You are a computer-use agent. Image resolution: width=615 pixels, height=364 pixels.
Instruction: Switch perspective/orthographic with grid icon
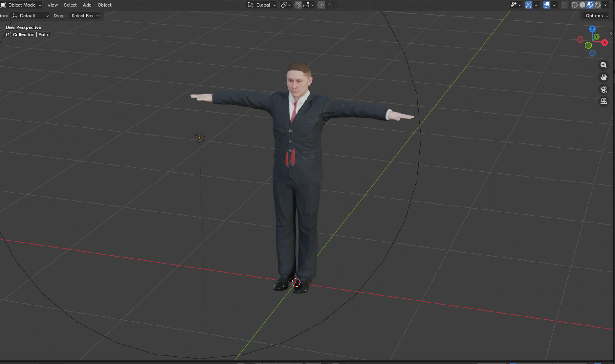click(604, 101)
